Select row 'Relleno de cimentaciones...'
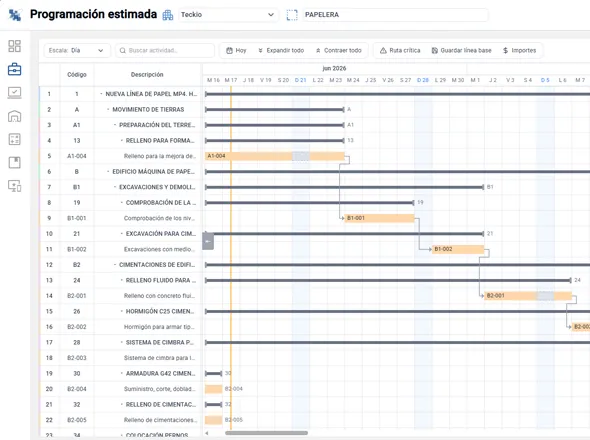This screenshot has width=590, height=440. pyautogui.click(x=120, y=420)
